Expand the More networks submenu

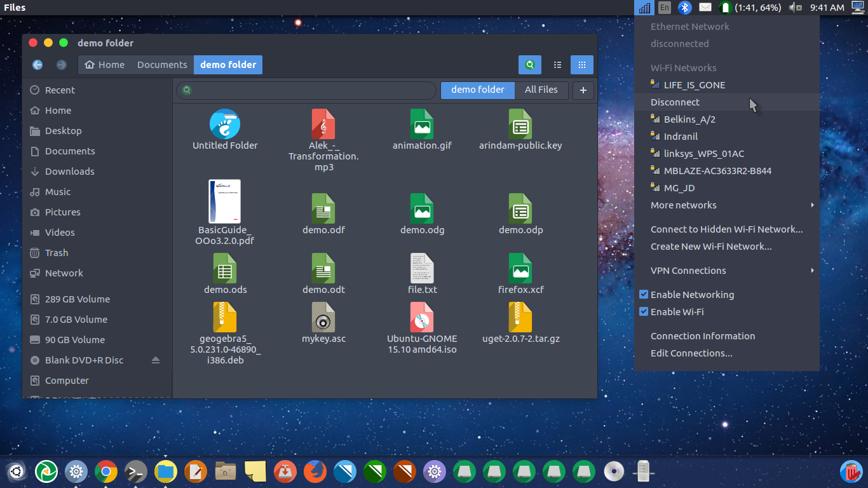[682, 205]
